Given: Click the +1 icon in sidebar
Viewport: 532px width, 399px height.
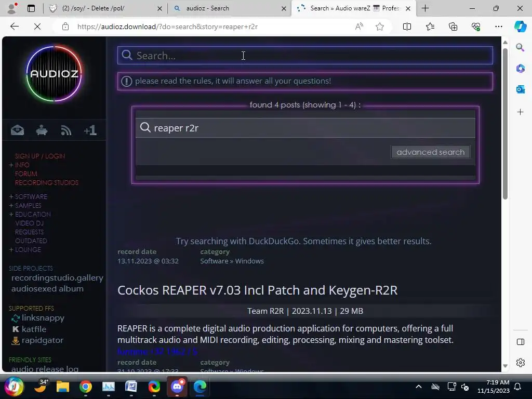Looking at the screenshot, I should coord(90,130).
